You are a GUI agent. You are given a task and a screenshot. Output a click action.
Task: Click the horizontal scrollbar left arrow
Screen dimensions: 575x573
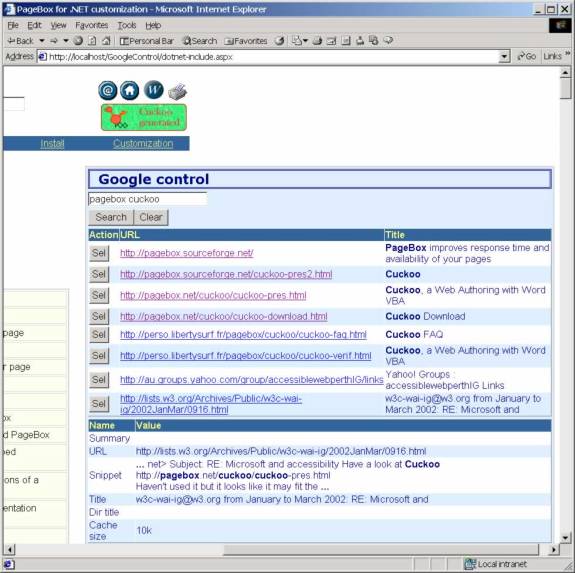pos(10,550)
